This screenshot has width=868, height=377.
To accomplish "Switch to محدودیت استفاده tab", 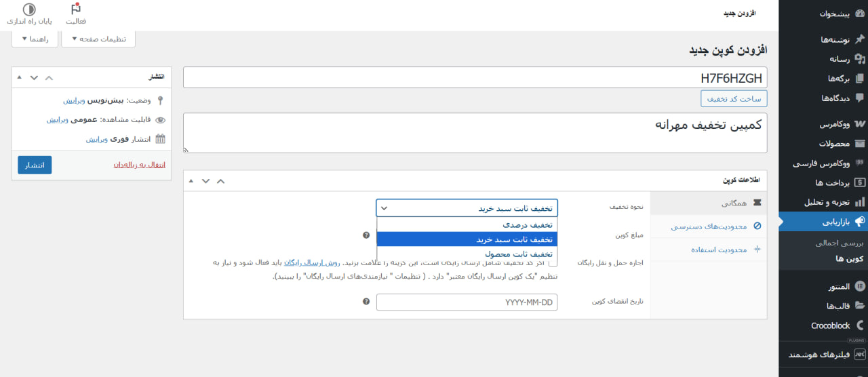I will (x=708, y=250).
